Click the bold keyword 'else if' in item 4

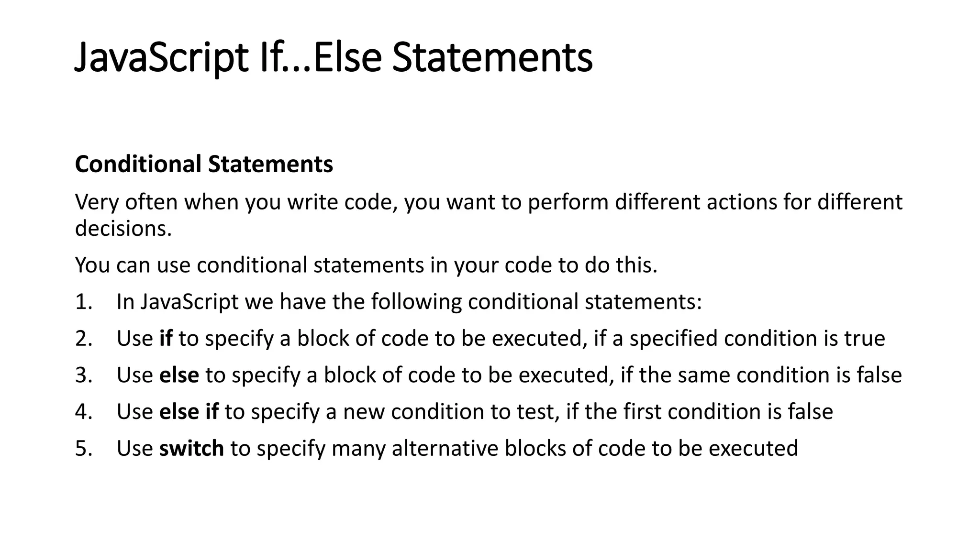point(189,412)
